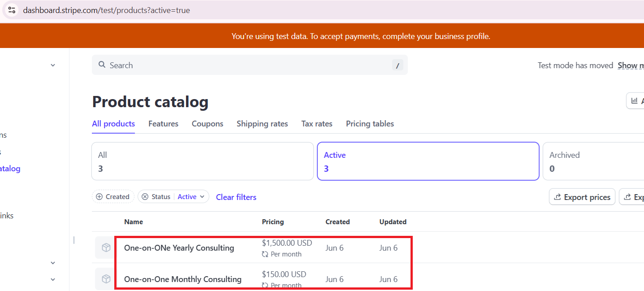
Task: Open the Status Active dropdown
Action: click(x=191, y=197)
